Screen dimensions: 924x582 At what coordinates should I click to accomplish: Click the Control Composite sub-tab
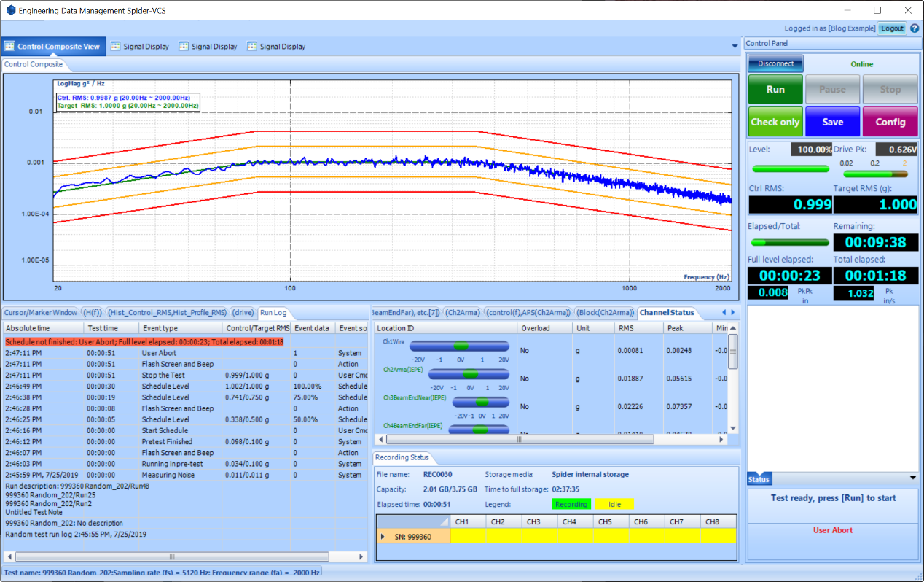(33, 64)
